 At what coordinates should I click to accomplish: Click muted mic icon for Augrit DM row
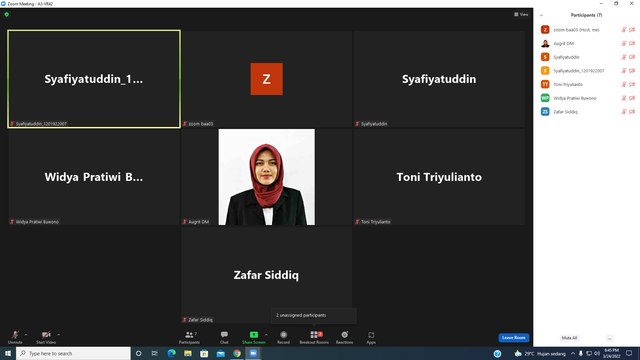coord(624,43)
